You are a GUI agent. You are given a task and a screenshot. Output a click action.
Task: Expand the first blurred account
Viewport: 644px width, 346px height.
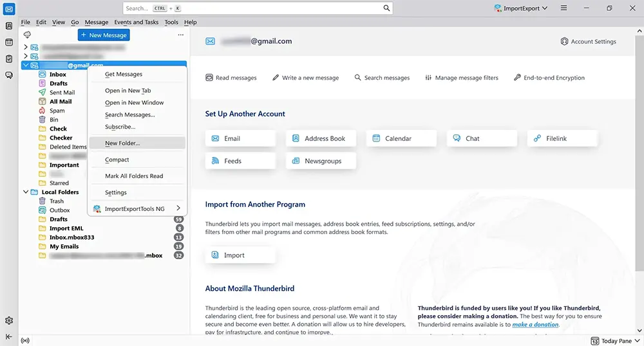tap(26, 47)
